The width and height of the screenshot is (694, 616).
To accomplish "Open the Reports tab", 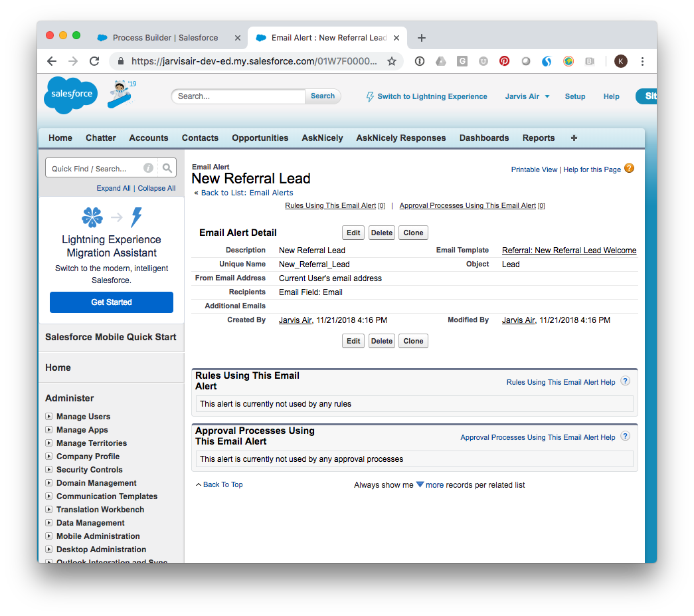I will [x=539, y=138].
